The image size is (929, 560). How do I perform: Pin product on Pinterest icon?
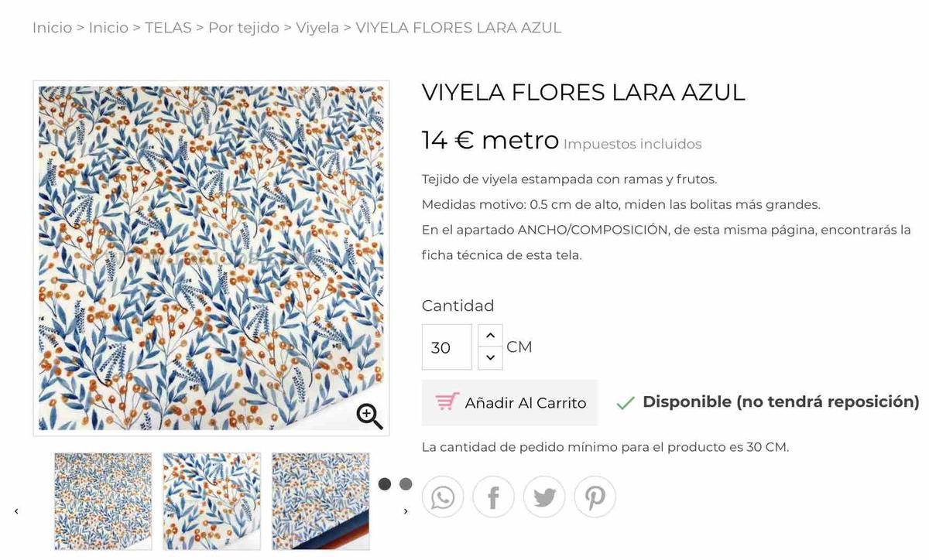coord(595,497)
